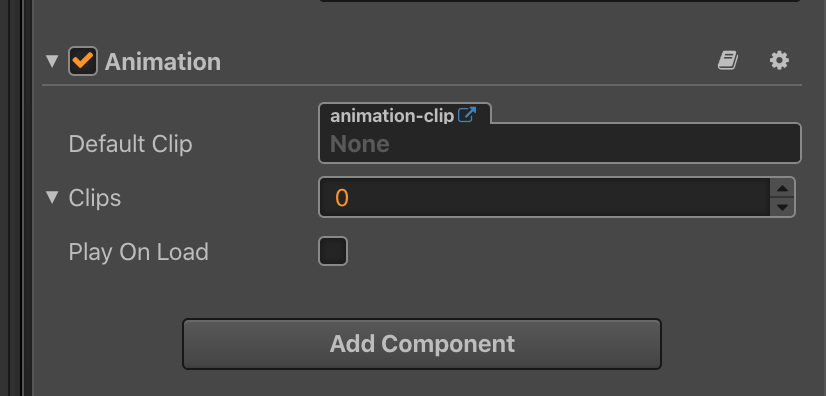Viewport: 826px width, 396px height.
Task: Click the Default Clip None field
Action: coord(560,143)
